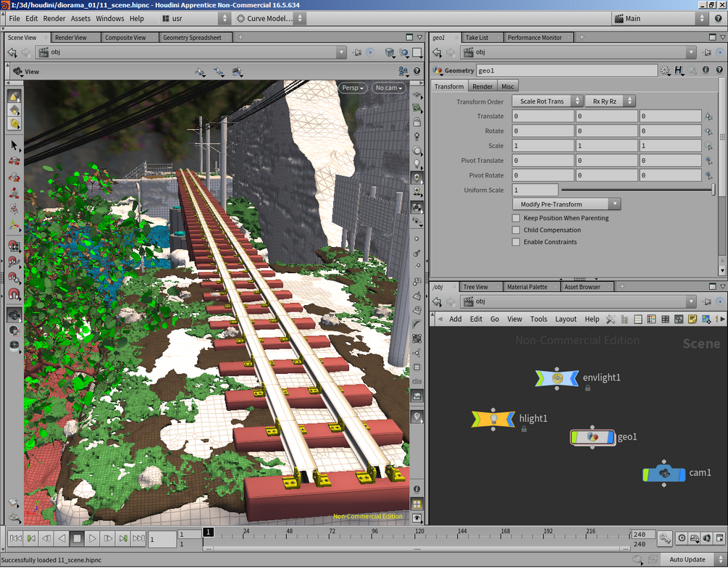Click the cam1 camera node icon
This screenshot has height=568, width=728.
click(664, 474)
